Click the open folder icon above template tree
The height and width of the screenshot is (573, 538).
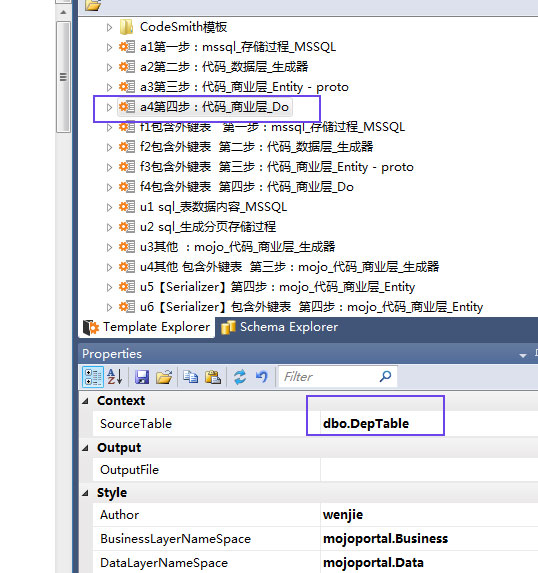click(93, 5)
